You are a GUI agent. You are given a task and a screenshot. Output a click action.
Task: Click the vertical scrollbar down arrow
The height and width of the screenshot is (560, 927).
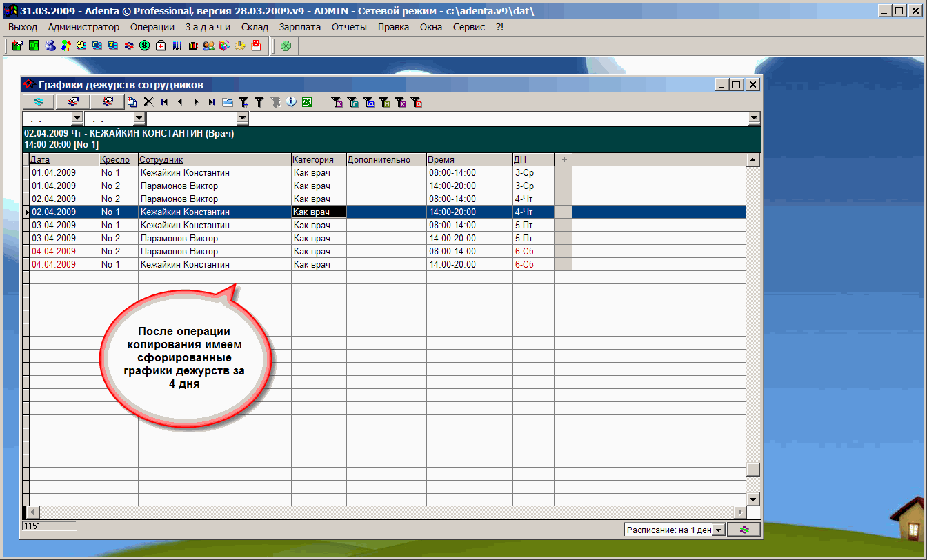753,499
